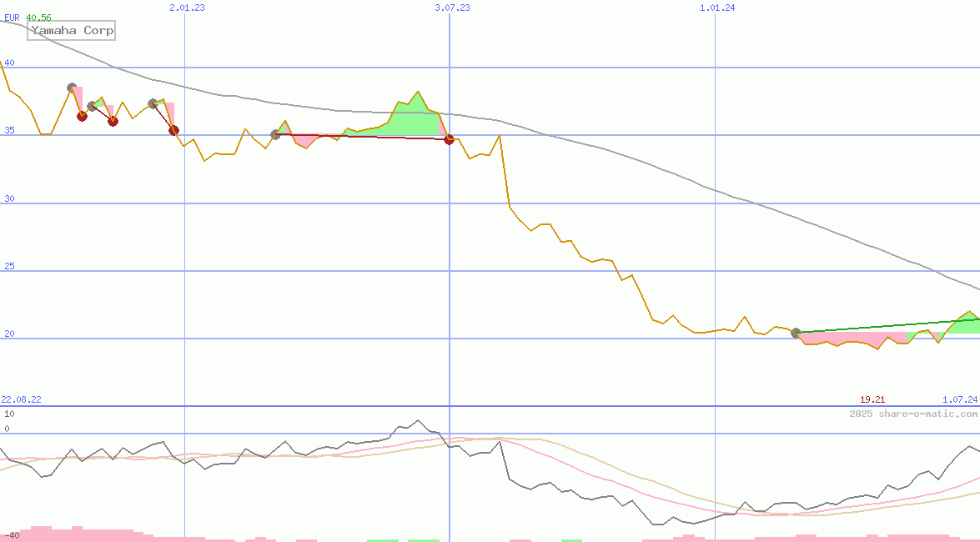The height and width of the screenshot is (542, 980).
Task: Click the 40.56 price value
Action: coord(38,18)
